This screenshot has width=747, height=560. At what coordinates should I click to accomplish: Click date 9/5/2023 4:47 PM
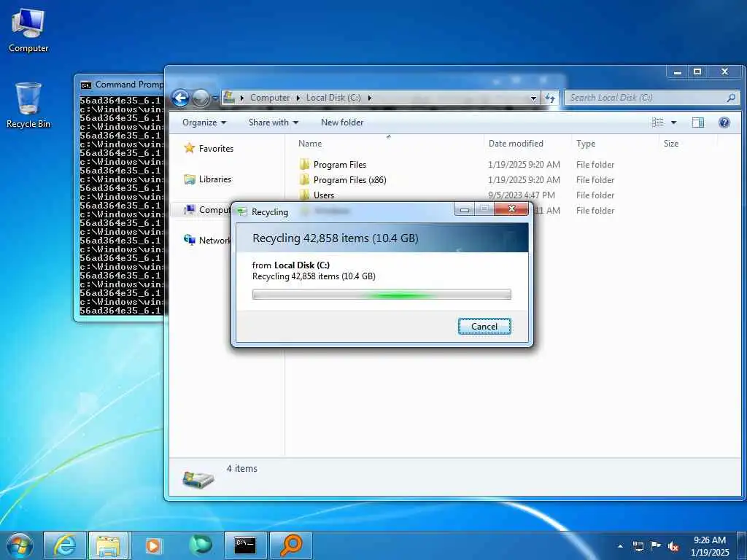click(522, 195)
